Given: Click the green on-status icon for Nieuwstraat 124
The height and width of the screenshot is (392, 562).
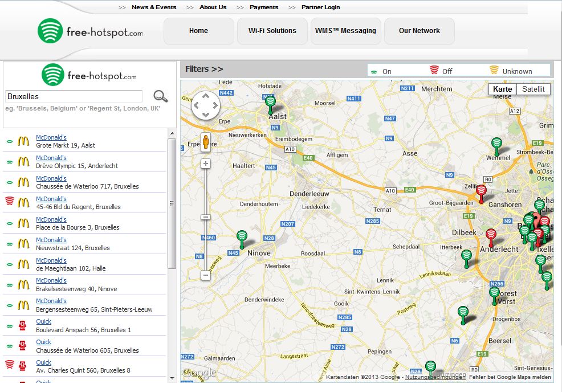Looking at the screenshot, I should [10, 244].
